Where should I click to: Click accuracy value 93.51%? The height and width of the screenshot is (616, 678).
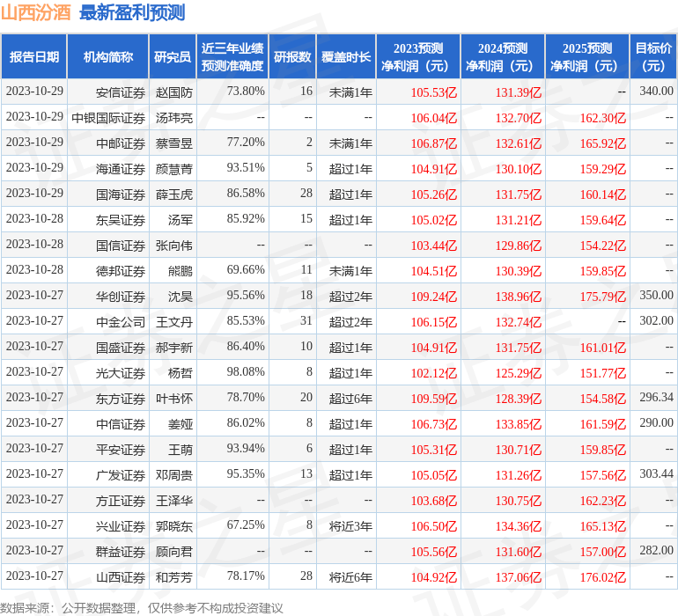(246, 167)
